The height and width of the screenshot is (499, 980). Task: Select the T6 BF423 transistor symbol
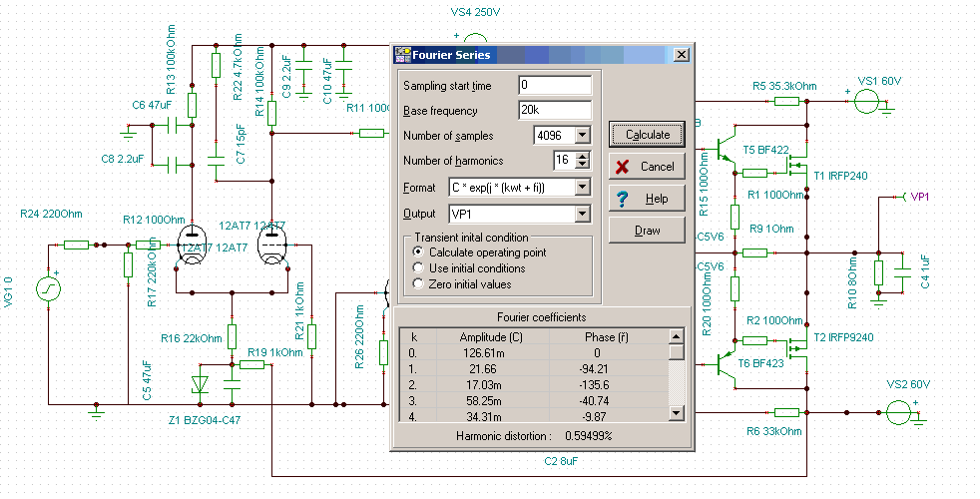(x=725, y=364)
